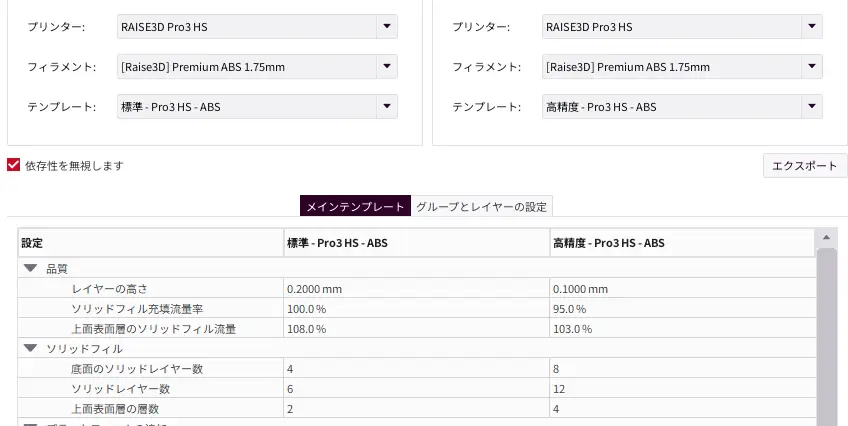Switch to the グループとレイヤーの設定 tab
The height and width of the screenshot is (426, 848).
(x=481, y=207)
